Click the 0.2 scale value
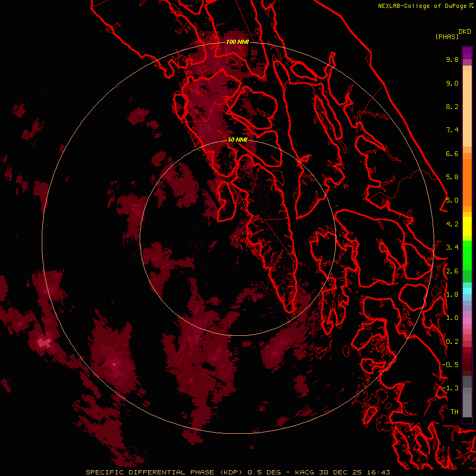 tap(452, 342)
